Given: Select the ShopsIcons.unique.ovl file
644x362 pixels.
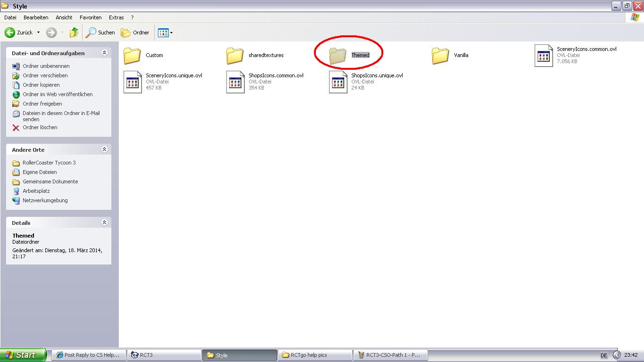Looking at the screenshot, I should pyautogui.click(x=338, y=82).
